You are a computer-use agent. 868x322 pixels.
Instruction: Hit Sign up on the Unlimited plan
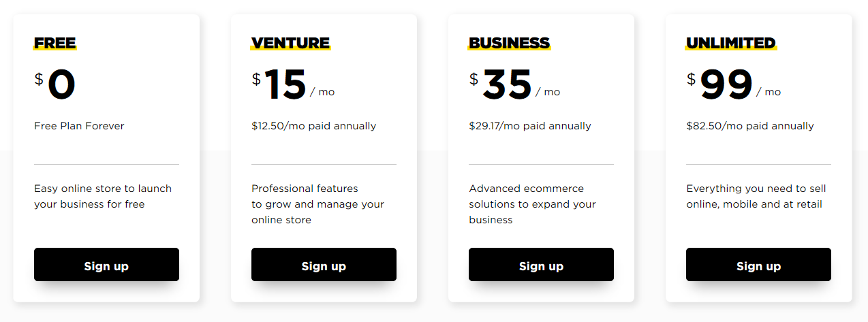tap(758, 265)
